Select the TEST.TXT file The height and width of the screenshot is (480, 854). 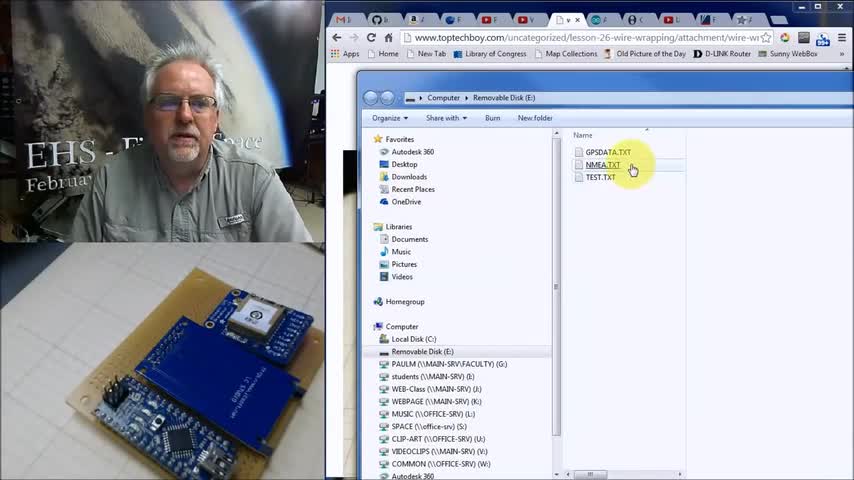click(x=600, y=177)
